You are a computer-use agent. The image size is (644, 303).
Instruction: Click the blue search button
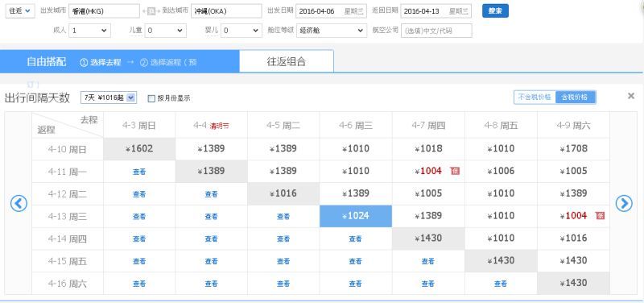point(495,11)
